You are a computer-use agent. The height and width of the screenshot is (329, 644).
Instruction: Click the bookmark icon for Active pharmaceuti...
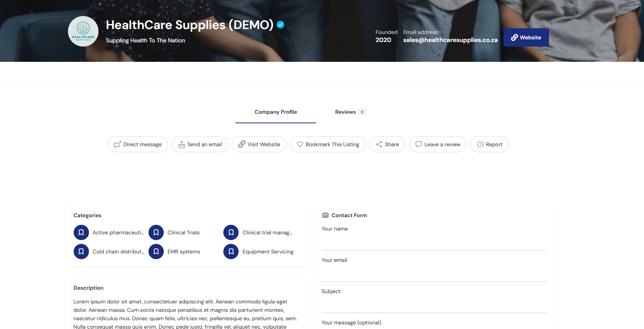(x=81, y=232)
